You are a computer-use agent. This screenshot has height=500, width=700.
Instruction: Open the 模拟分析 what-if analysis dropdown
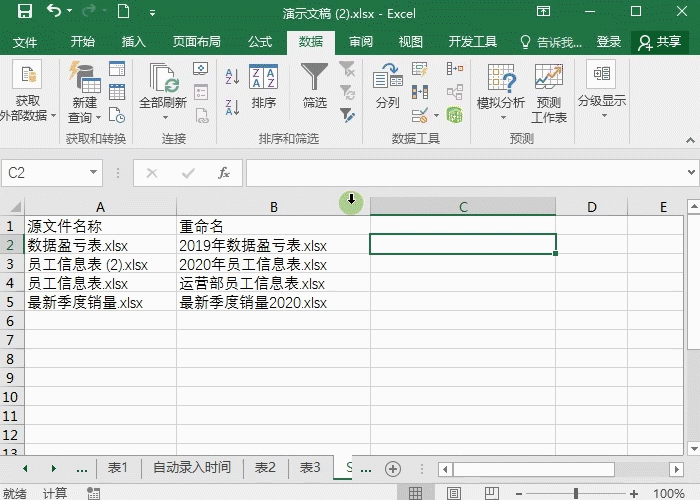click(x=501, y=93)
